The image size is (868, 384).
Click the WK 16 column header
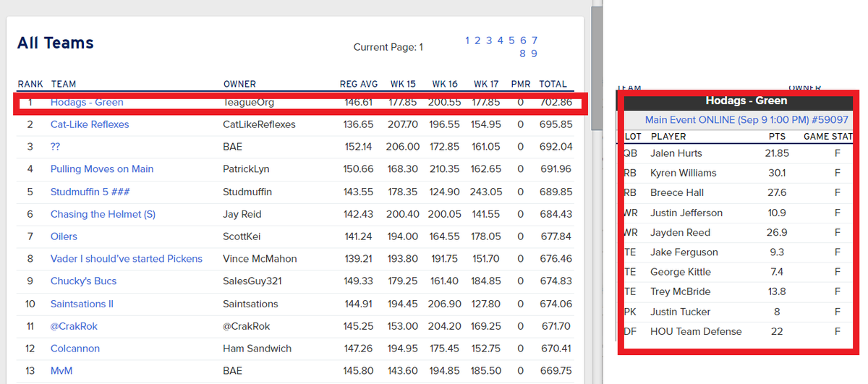point(445,84)
